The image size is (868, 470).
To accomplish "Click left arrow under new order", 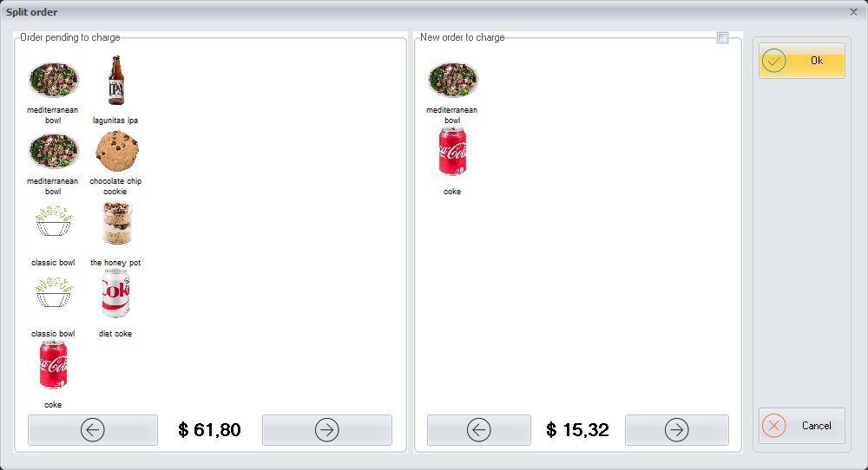I will 479,430.
